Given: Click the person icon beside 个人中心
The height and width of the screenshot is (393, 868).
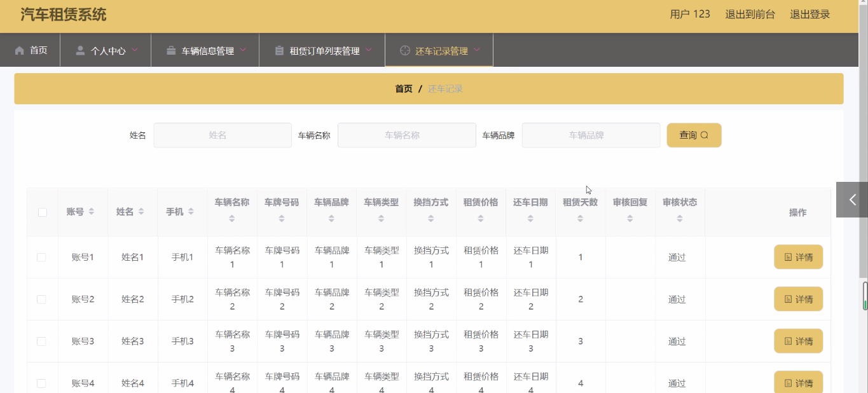Looking at the screenshot, I should (80, 50).
